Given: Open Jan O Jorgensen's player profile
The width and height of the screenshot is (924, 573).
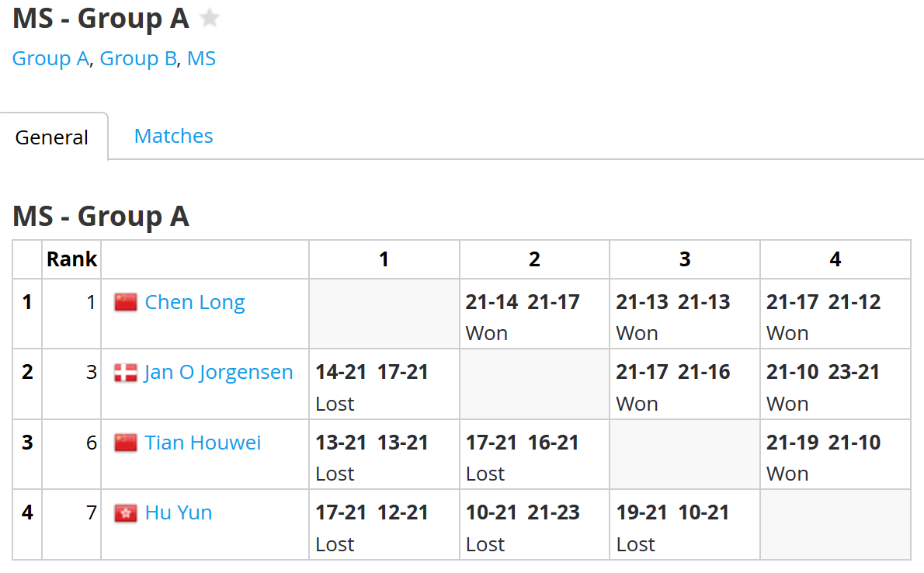Looking at the screenshot, I should pos(219,372).
